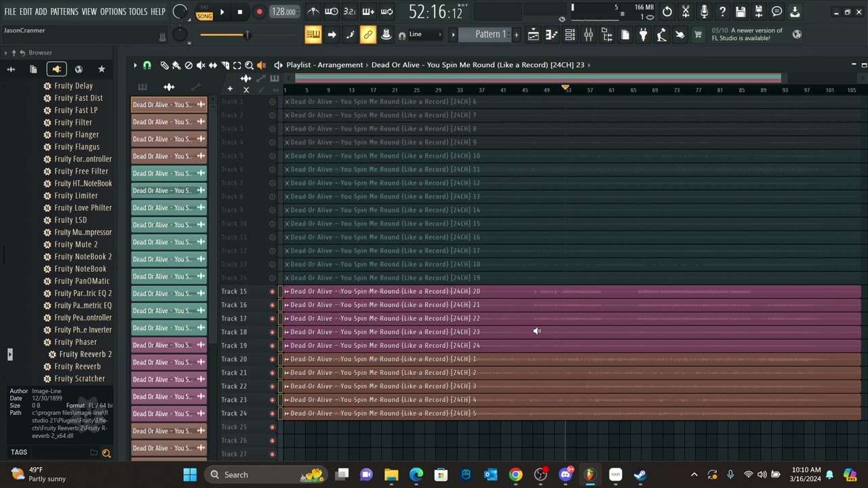868x488 pixels.
Task: Open the plugin picker plug icon
Action: (643, 35)
